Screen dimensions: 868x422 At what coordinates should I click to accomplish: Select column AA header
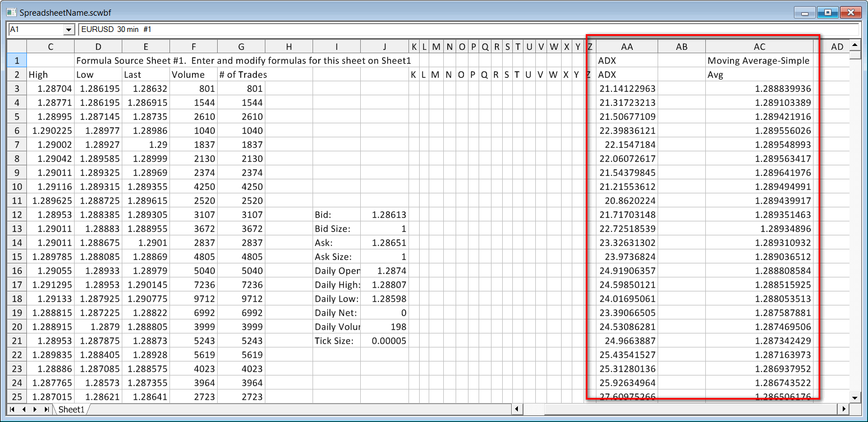coord(627,47)
